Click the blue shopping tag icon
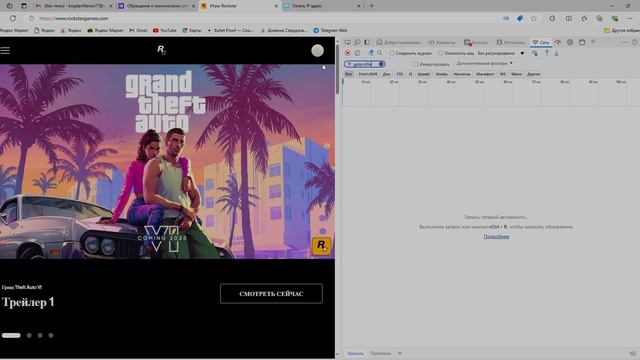This screenshot has width=640, height=360. pyautogui.click(x=520, y=18)
